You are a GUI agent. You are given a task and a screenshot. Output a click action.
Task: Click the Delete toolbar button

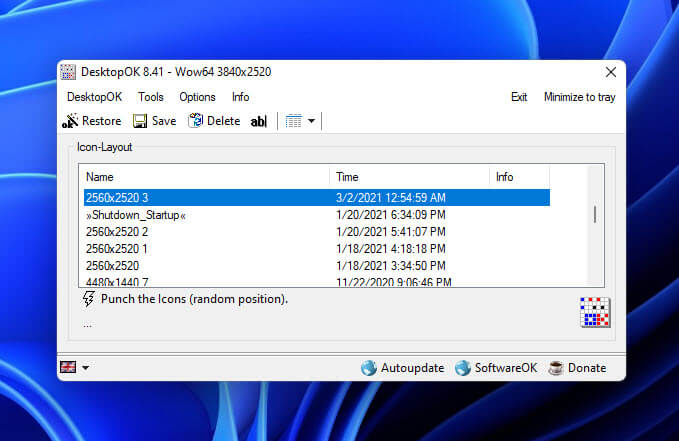coord(214,121)
